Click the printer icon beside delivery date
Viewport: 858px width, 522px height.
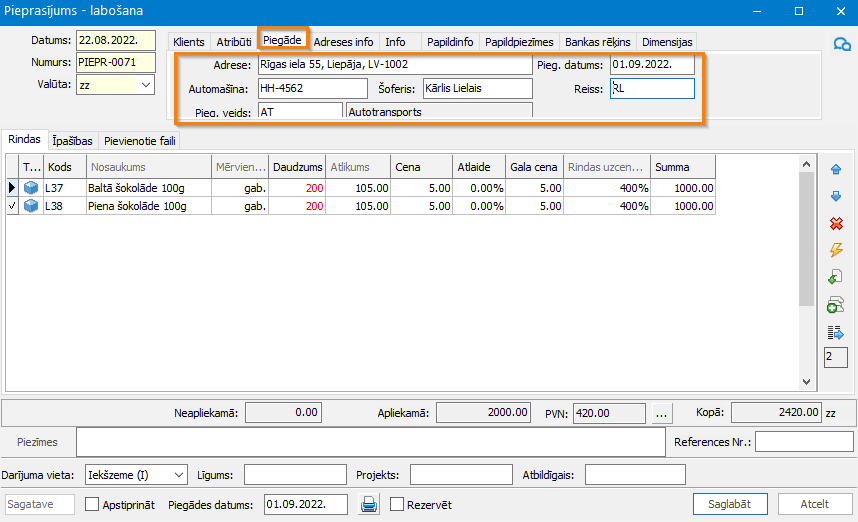[x=369, y=504]
